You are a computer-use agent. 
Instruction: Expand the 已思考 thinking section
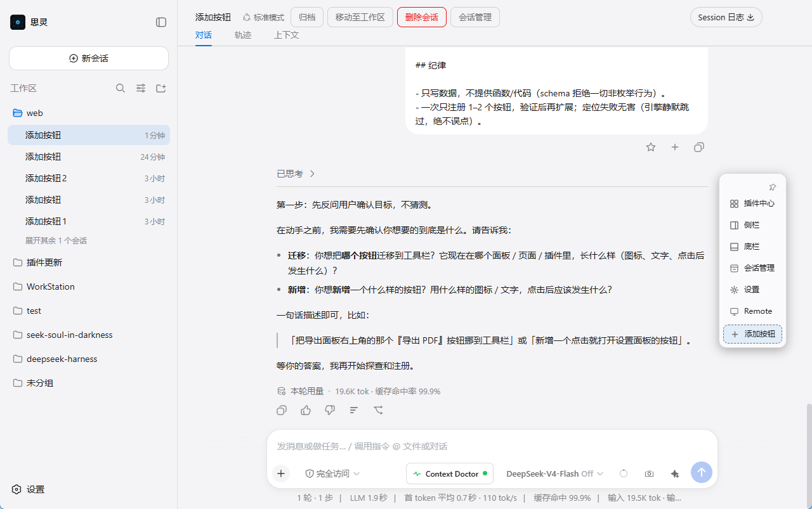pyautogui.click(x=296, y=174)
